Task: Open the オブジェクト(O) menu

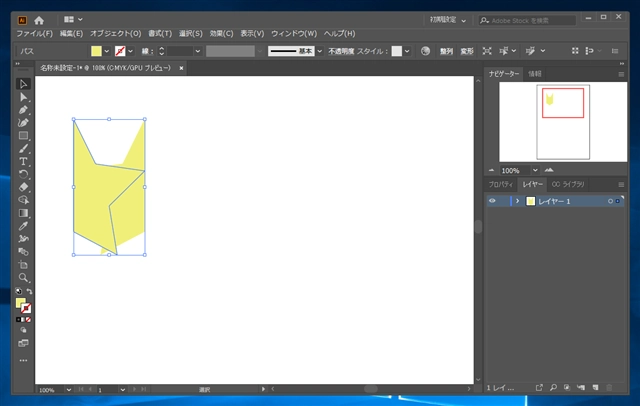Action: [x=116, y=33]
